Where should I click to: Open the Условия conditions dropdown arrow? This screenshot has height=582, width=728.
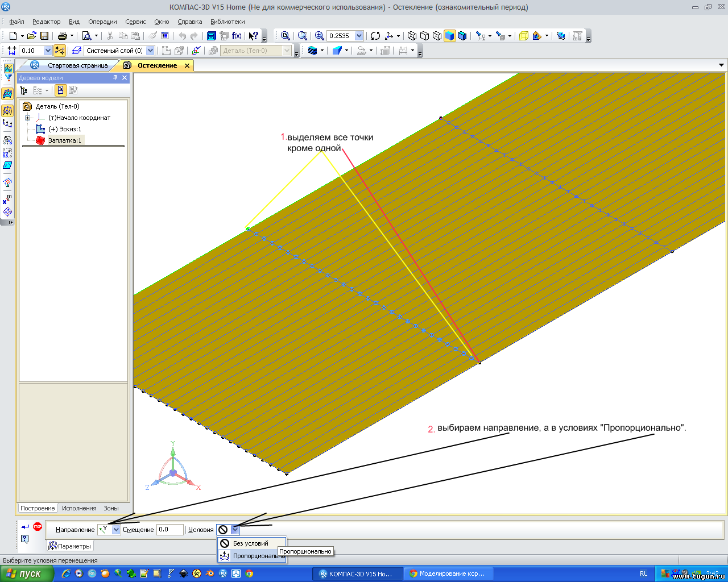click(x=235, y=530)
